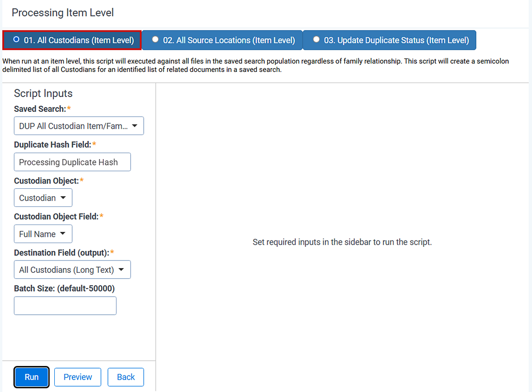
Task: Open the 01. All Custodians (Item Level) tab
Action: click(x=72, y=40)
